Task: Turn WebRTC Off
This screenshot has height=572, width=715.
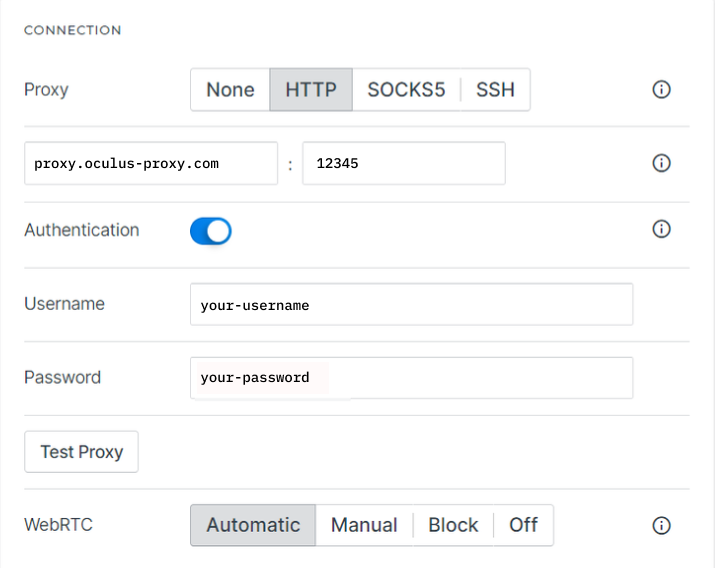Action: tap(523, 525)
